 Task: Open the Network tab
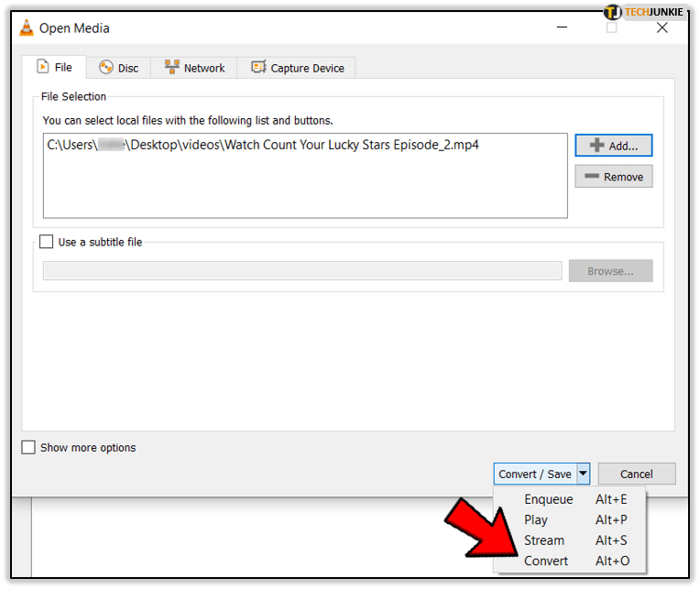[194, 68]
